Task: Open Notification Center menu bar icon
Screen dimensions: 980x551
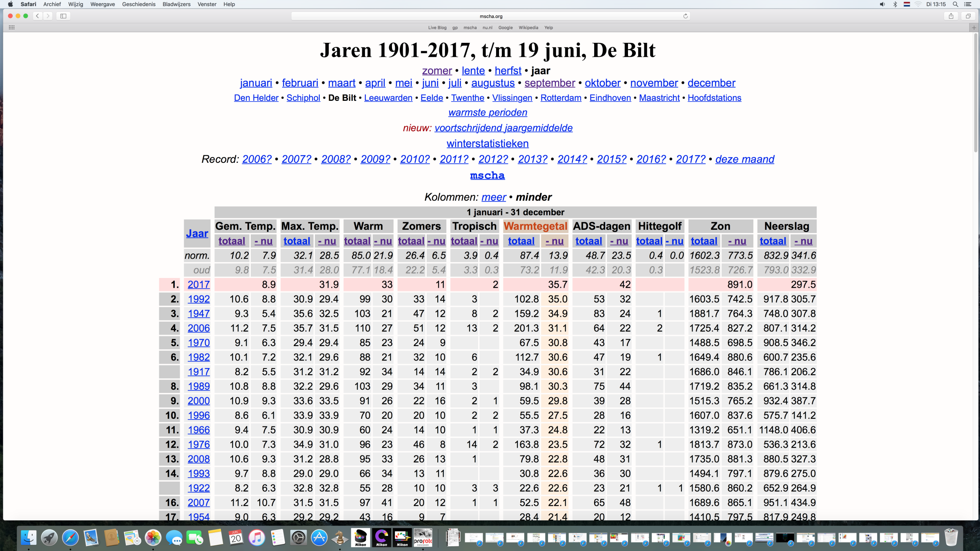Action: [968, 4]
